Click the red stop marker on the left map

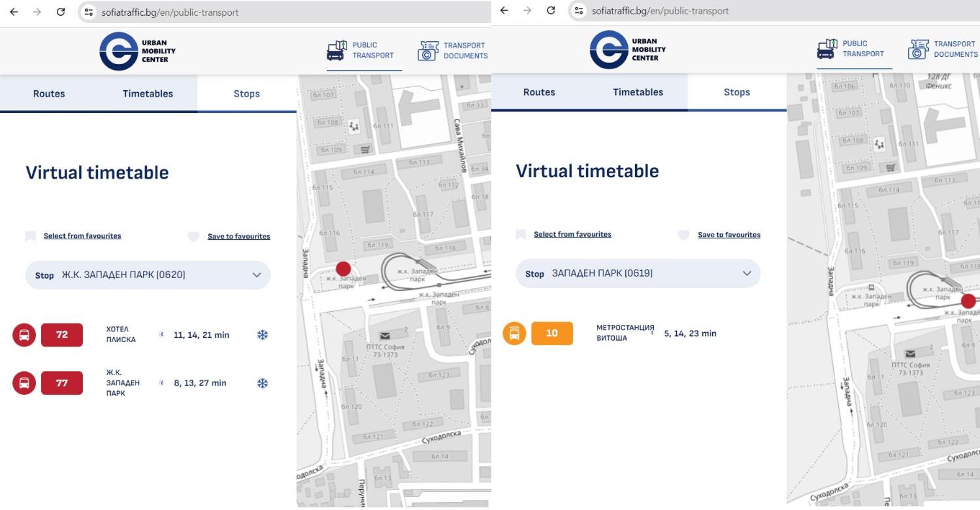click(x=343, y=269)
